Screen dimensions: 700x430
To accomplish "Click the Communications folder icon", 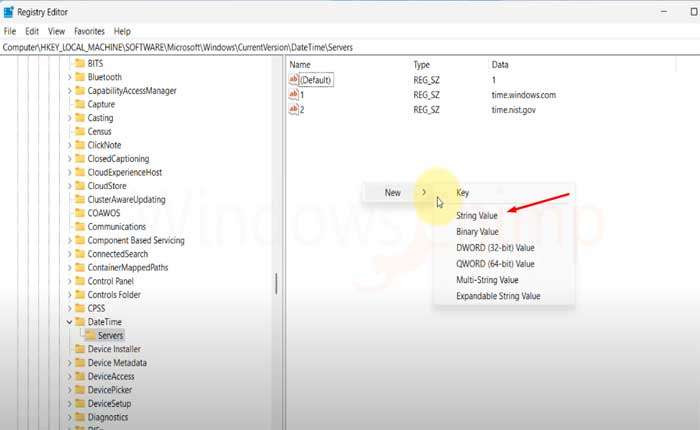I will coord(80,227).
